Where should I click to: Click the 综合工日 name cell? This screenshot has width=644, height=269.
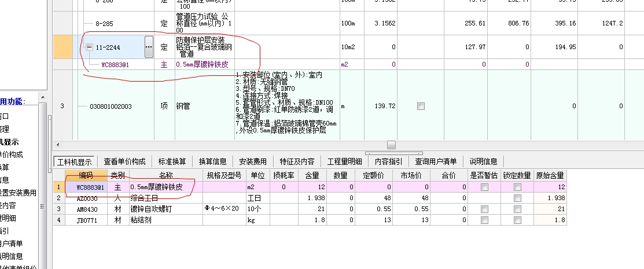[165, 198]
